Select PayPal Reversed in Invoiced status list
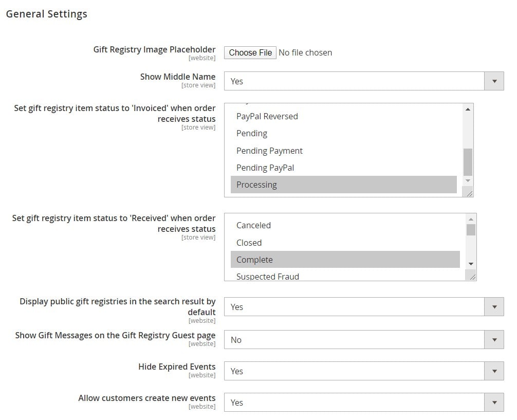The width and height of the screenshot is (517, 420). coord(344,117)
